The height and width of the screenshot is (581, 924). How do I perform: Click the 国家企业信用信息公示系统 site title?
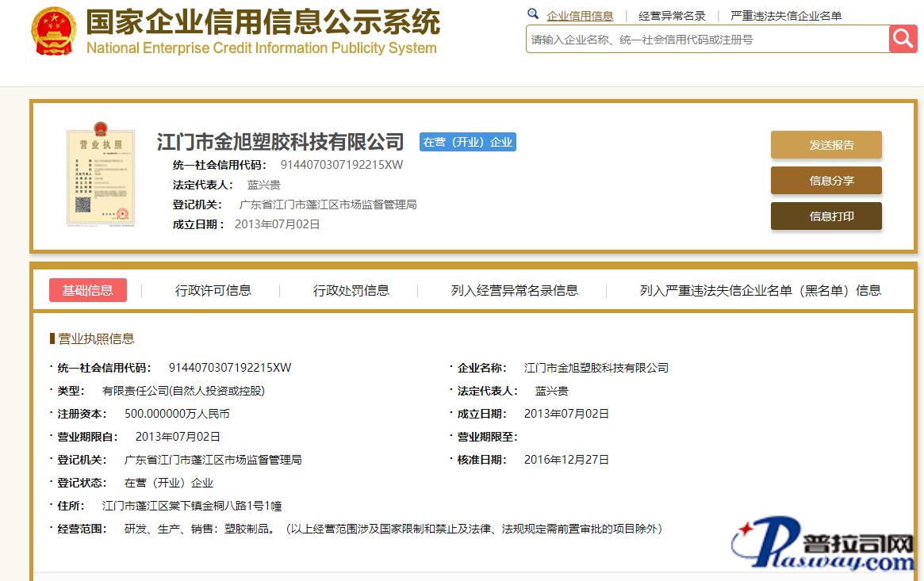(263, 23)
